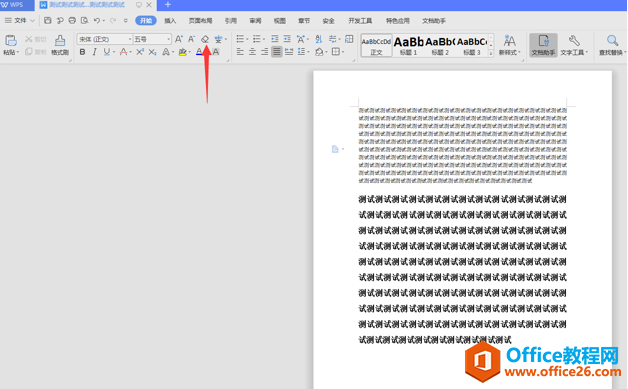Viewport: 628px width, 389px height.
Task: Click the save icon in quick toolbar
Action: [48, 20]
